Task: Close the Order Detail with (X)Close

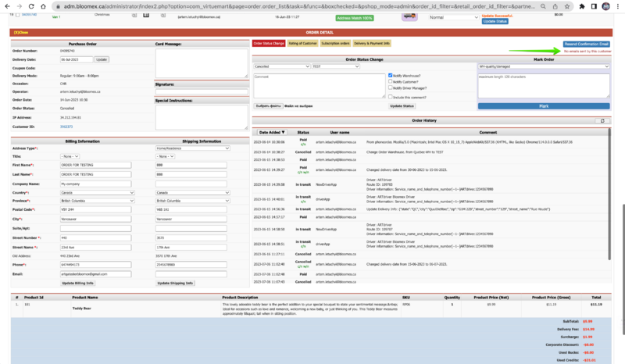Action: click(x=21, y=32)
